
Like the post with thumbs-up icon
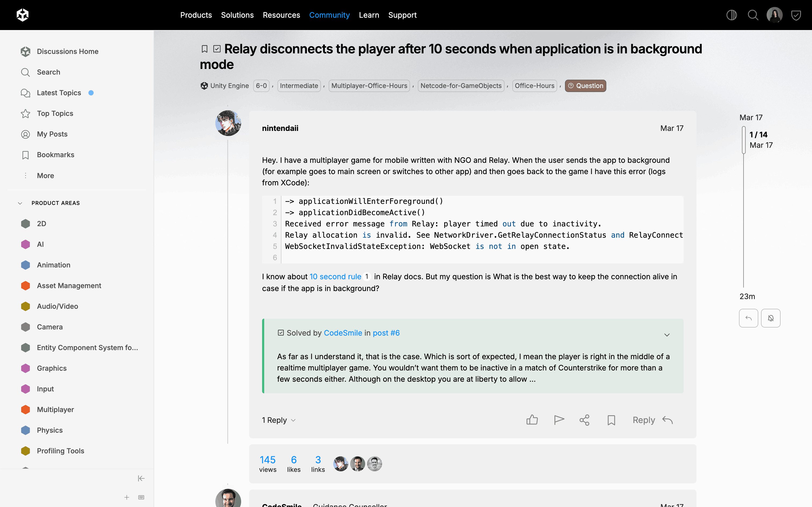pyautogui.click(x=532, y=420)
